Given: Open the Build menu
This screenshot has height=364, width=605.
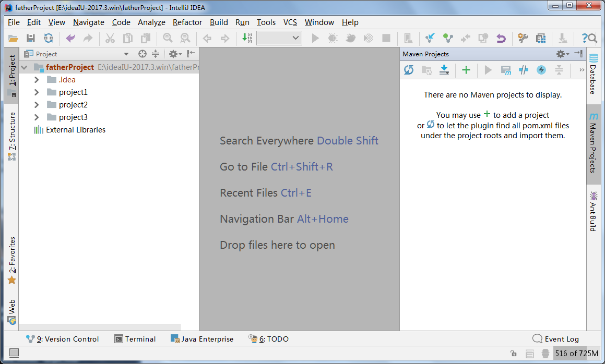Looking at the screenshot, I should pyautogui.click(x=219, y=22).
